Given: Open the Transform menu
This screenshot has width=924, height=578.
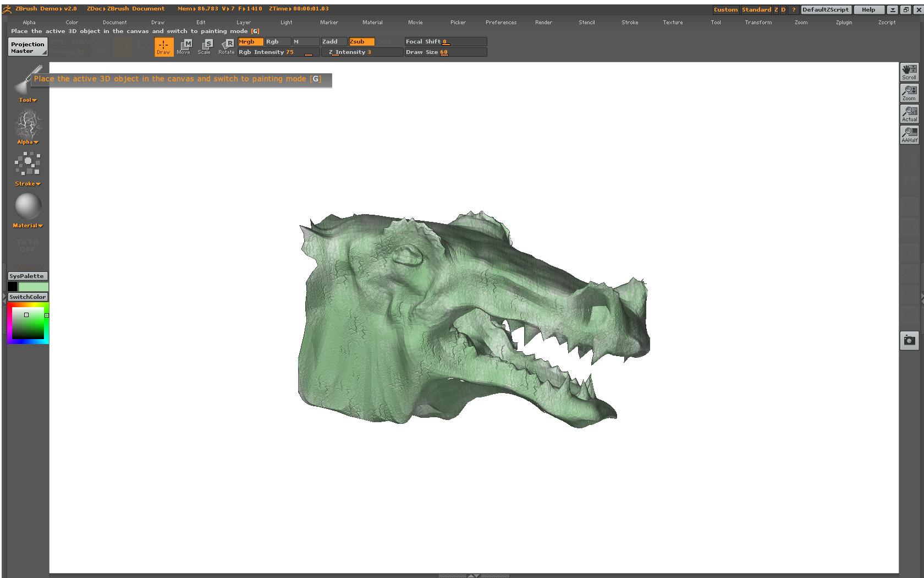Looking at the screenshot, I should 758,23.
